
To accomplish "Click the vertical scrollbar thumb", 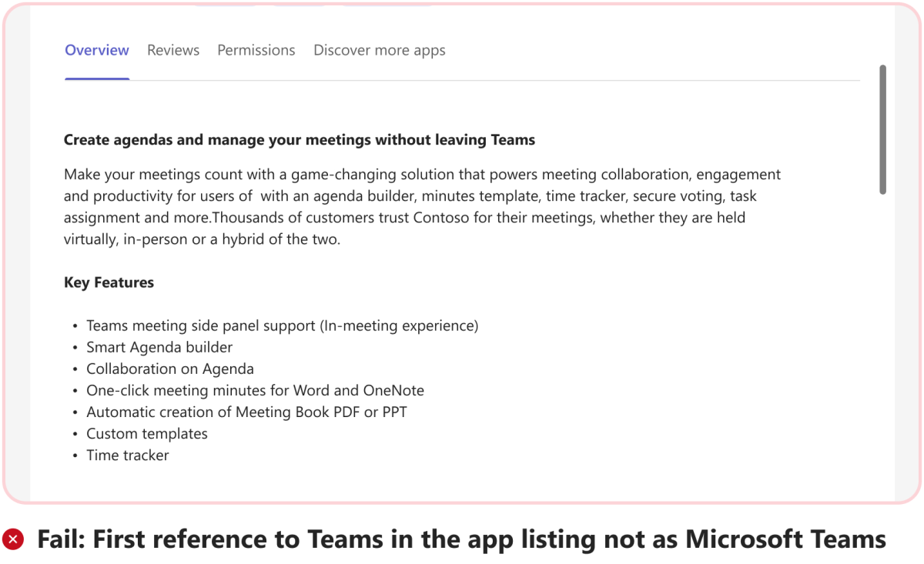I will pos(882,129).
